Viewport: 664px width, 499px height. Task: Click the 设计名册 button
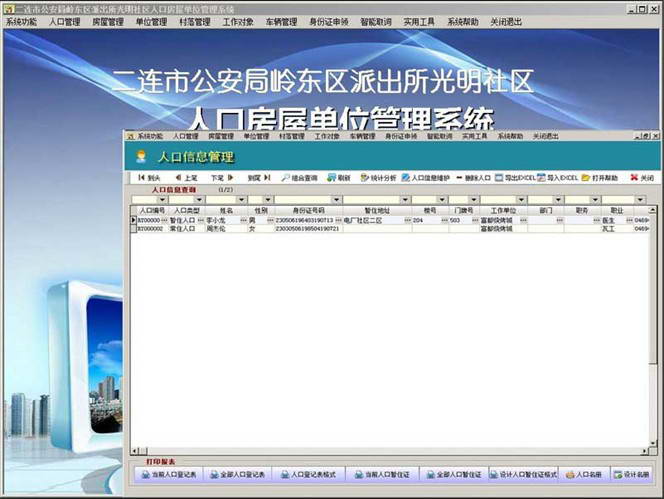point(631,474)
